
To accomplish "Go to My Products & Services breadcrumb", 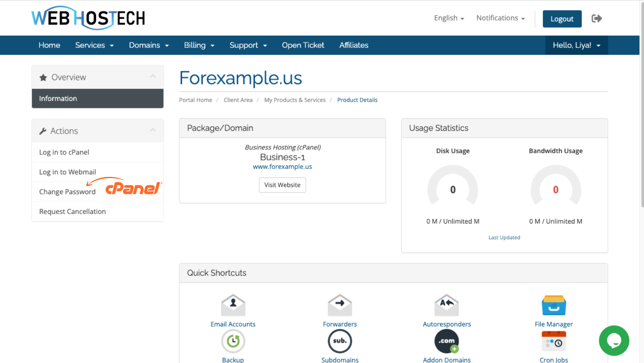I will coord(295,100).
